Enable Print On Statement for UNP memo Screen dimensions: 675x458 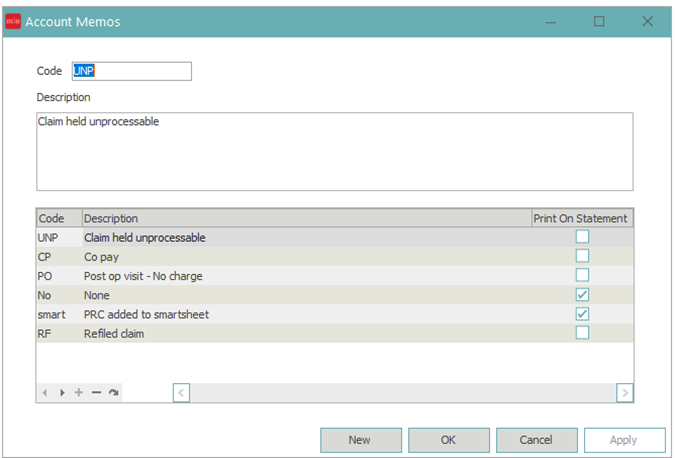[x=582, y=237]
